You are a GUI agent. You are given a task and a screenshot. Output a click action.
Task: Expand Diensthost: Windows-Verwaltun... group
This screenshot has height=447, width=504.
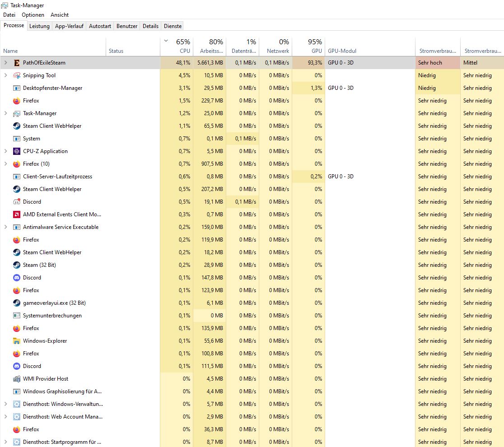coord(6,404)
